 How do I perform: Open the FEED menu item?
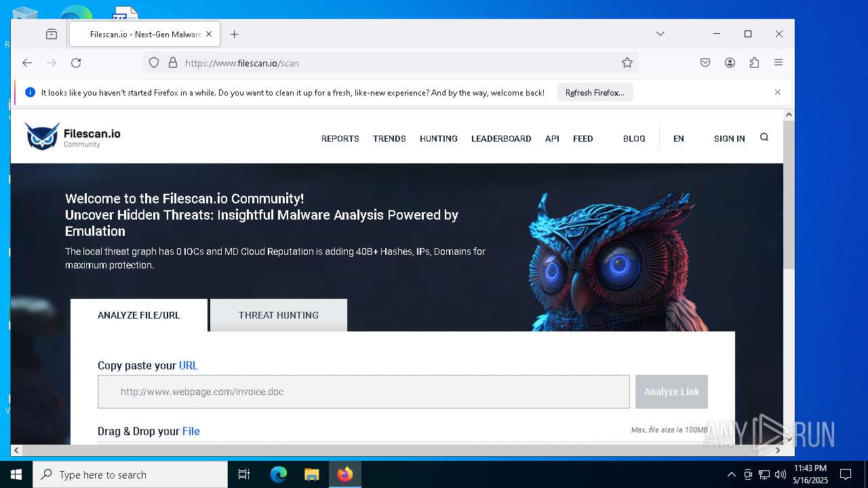point(583,138)
